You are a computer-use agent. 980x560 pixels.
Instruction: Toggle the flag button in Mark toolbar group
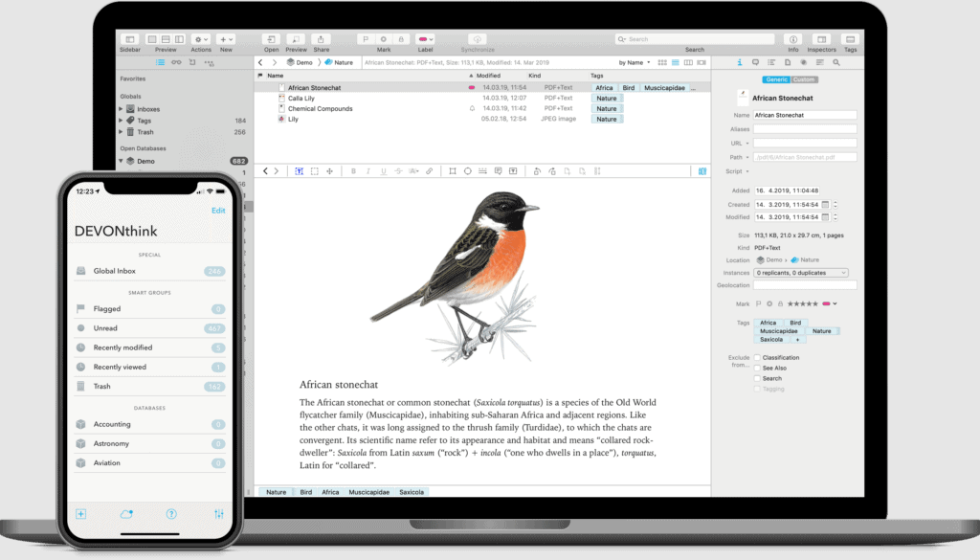pyautogui.click(x=366, y=39)
